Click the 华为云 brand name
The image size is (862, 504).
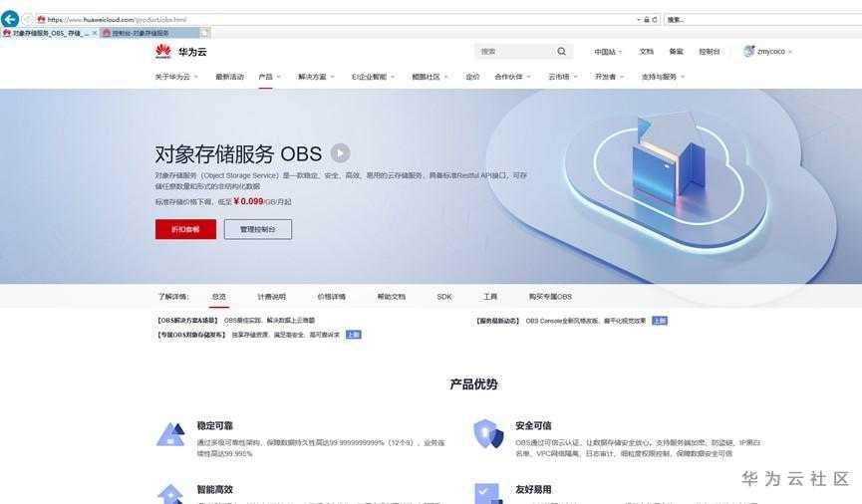(x=192, y=52)
